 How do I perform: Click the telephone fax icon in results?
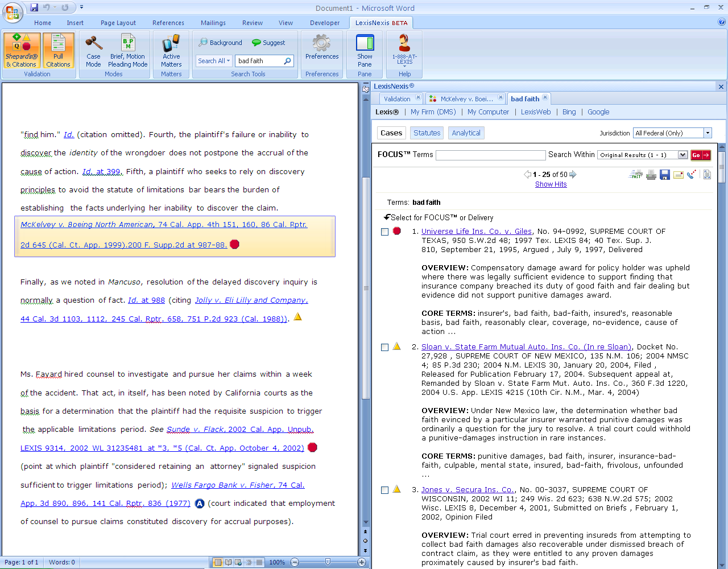tap(692, 175)
